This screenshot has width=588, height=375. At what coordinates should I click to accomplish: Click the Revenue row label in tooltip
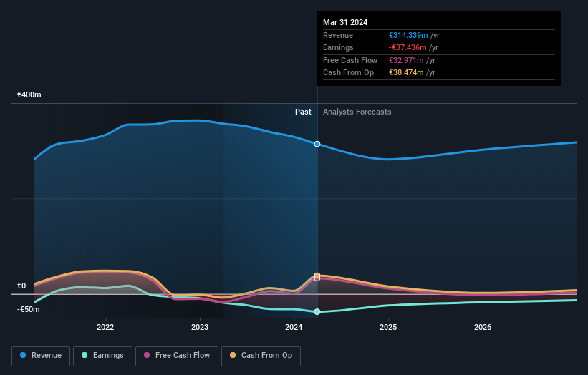pos(338,35)
